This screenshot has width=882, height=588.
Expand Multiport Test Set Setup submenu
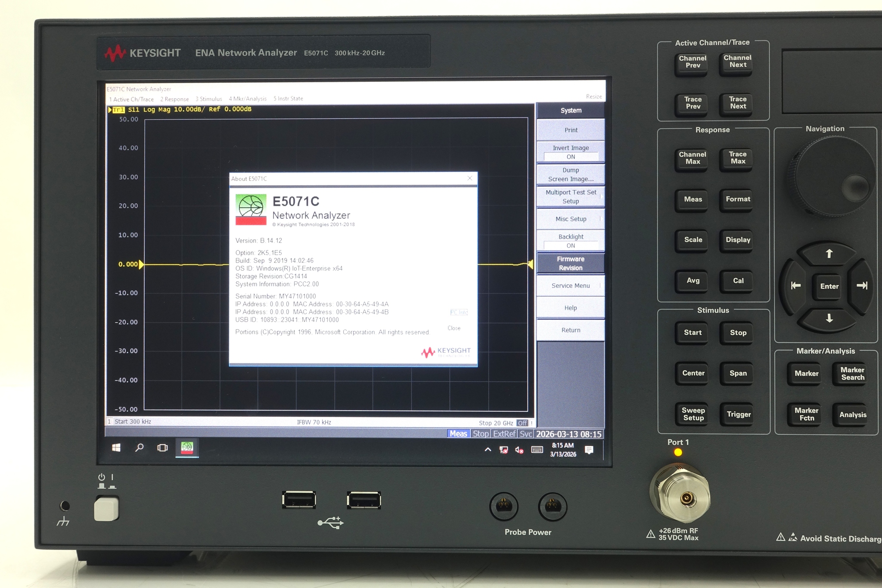[571, 197]
